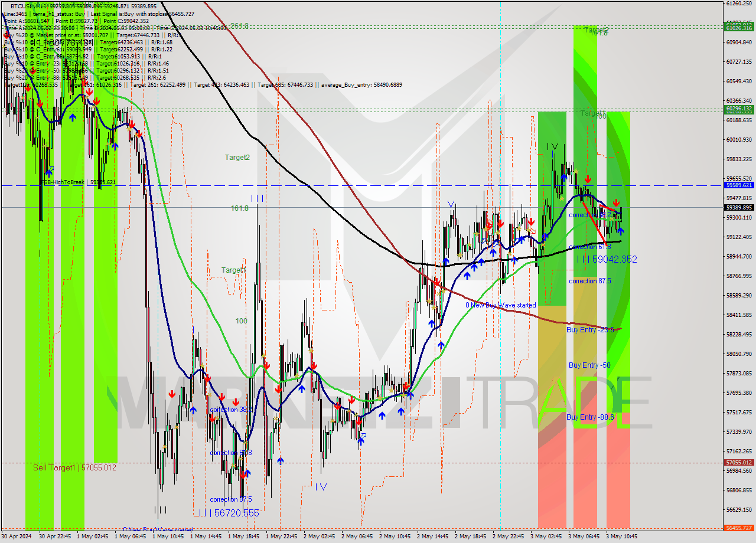
Task: Click the '30 Apr 2024' time axis label
Action: (17, 537)
